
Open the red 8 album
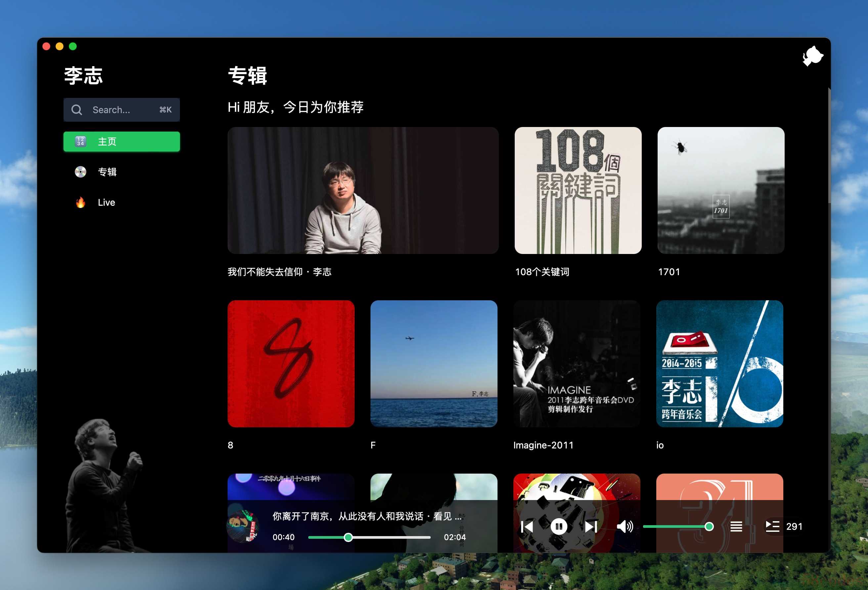coord(291,364)
